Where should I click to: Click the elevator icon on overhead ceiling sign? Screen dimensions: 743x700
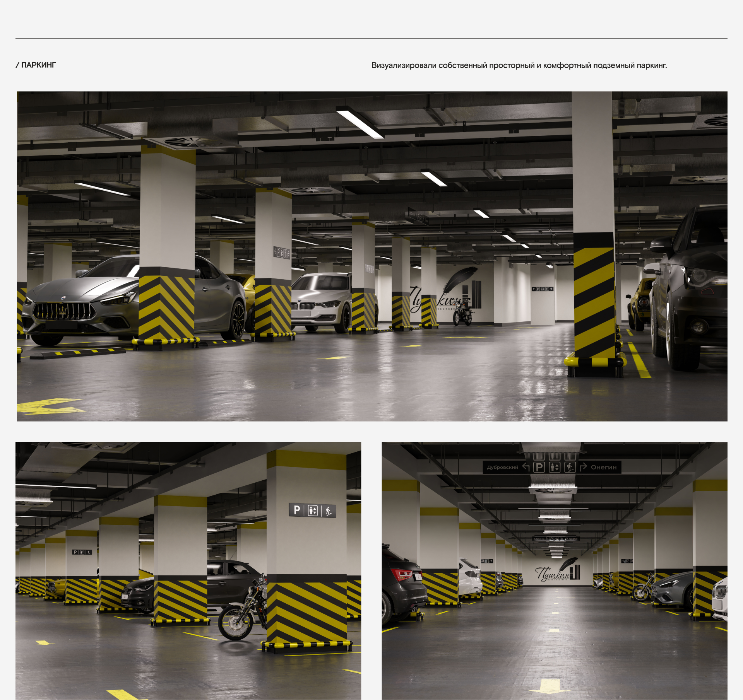click(x=555, y=467)
